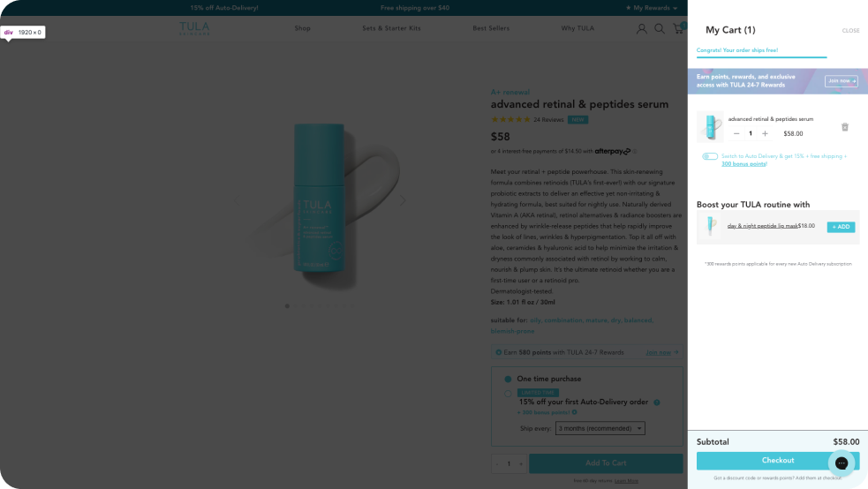Increase cart quantity with the plus icon
This screenshot has width=868, height=489.
[765, 133]
